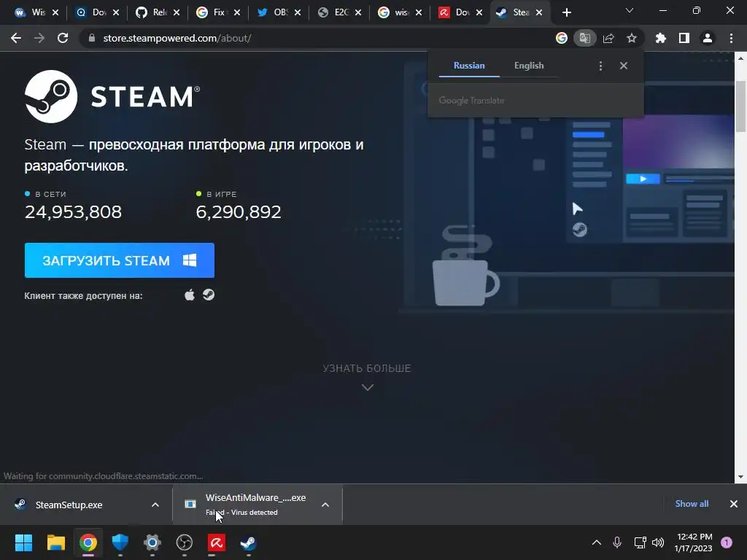Viewport: 747px width, 560px height.
Task: Click the УЗНАТЬ БОЛЬШЕ down chevron
Action: [x=368, y=388]
